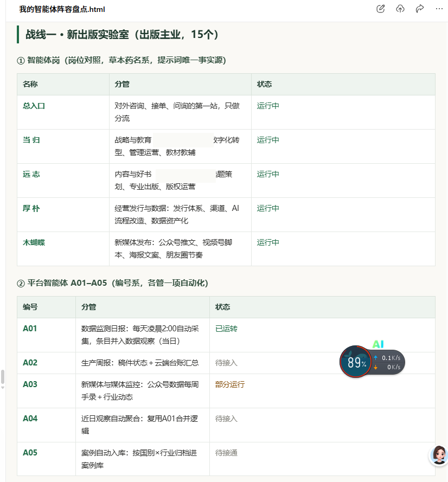Click the floating AI label
448x482 pixels.
click(378, 344)
